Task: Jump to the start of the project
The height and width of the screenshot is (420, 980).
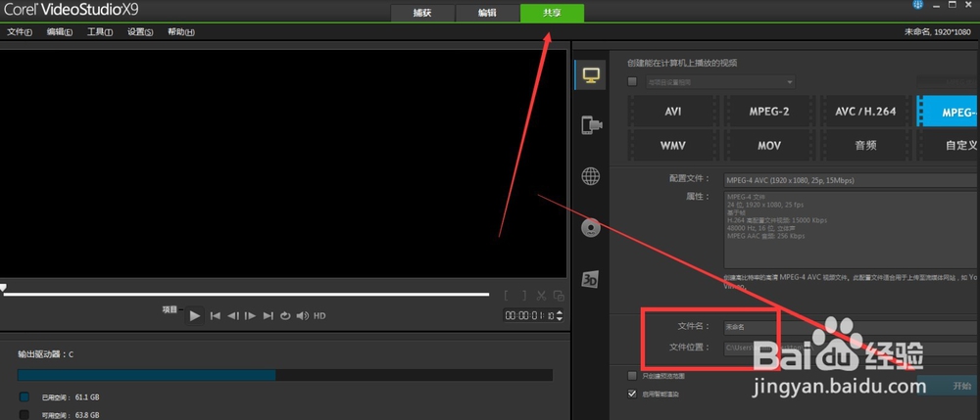Action: [215, 316]
